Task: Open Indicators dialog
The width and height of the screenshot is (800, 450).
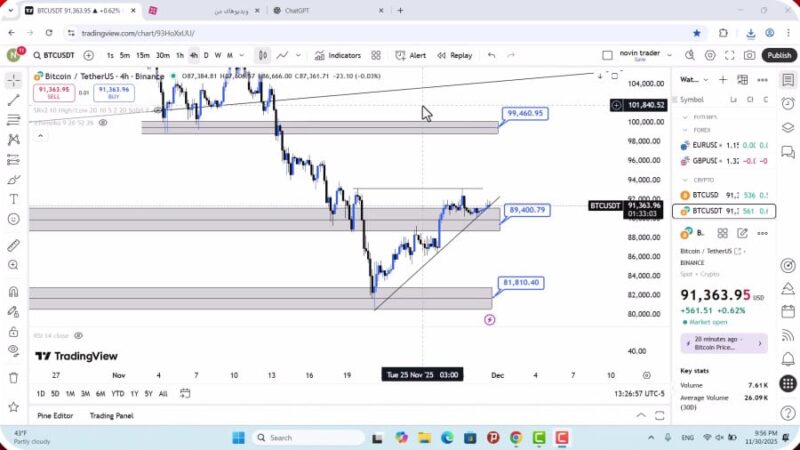Action: pyautogui.click(x=337, y=56)
